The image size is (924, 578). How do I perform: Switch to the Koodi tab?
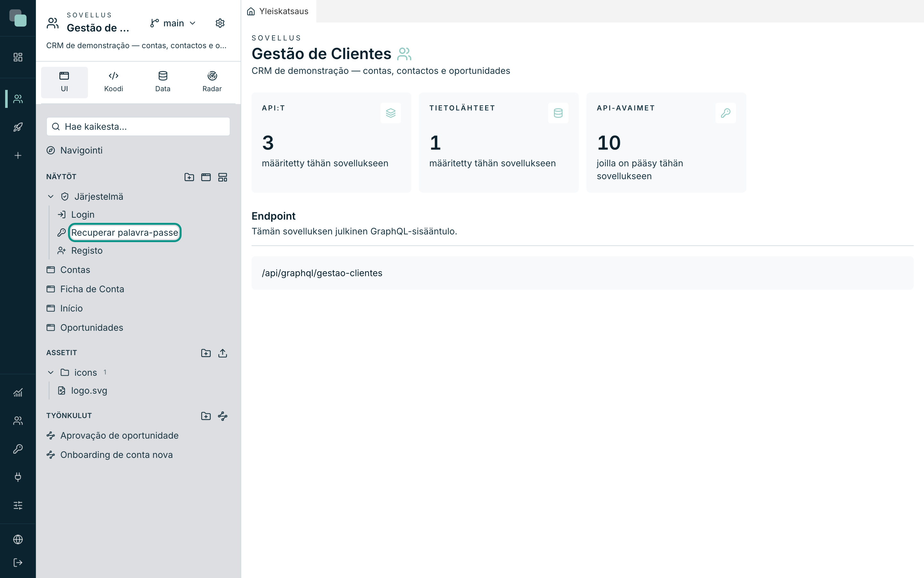pyautogui.click(x=113, y=82)
